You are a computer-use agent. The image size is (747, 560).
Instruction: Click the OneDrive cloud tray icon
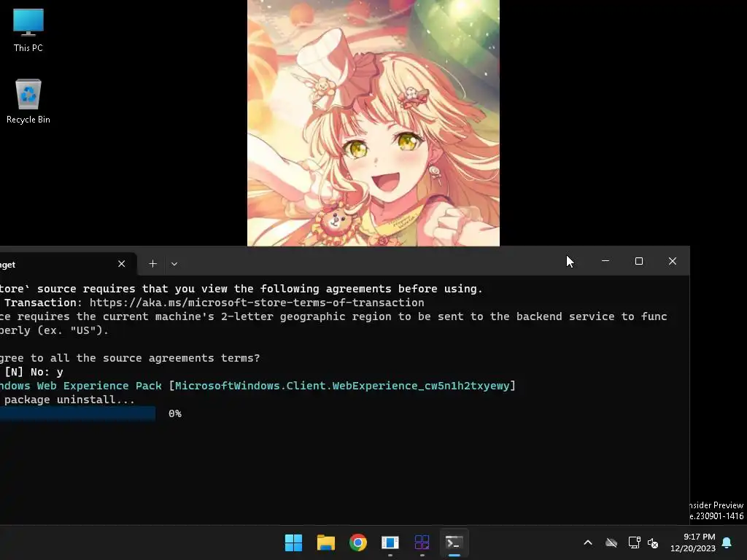(611, 542)
